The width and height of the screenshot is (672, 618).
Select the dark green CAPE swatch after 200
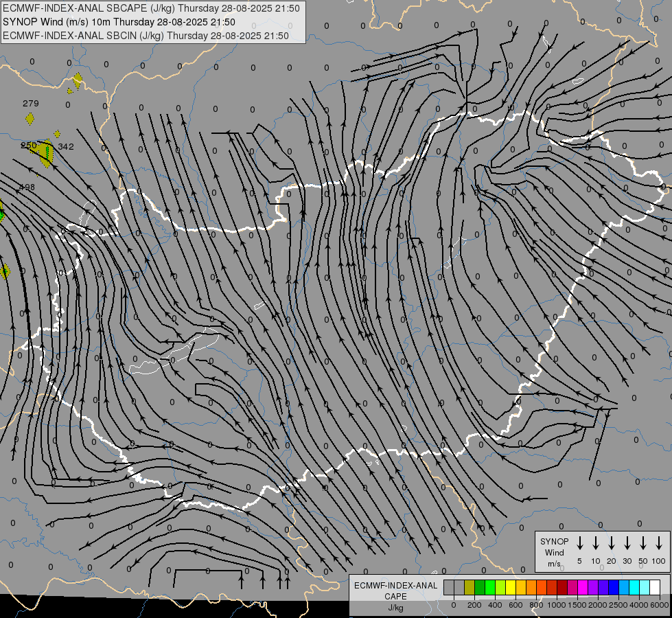click(x=480, y=587)
